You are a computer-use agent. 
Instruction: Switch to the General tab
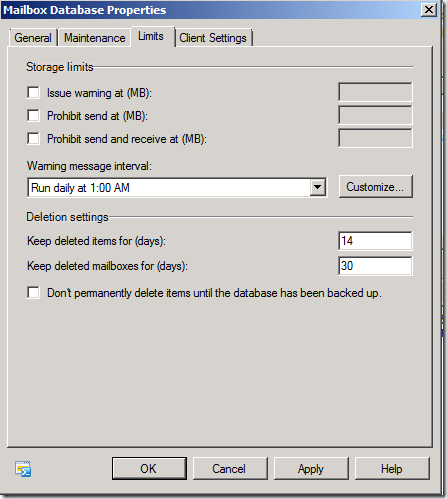point(33,38)
